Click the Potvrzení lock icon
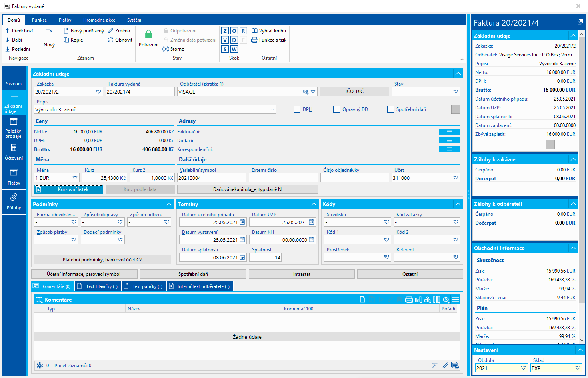Screen dimensions: 588x378 tap(148, 35)
